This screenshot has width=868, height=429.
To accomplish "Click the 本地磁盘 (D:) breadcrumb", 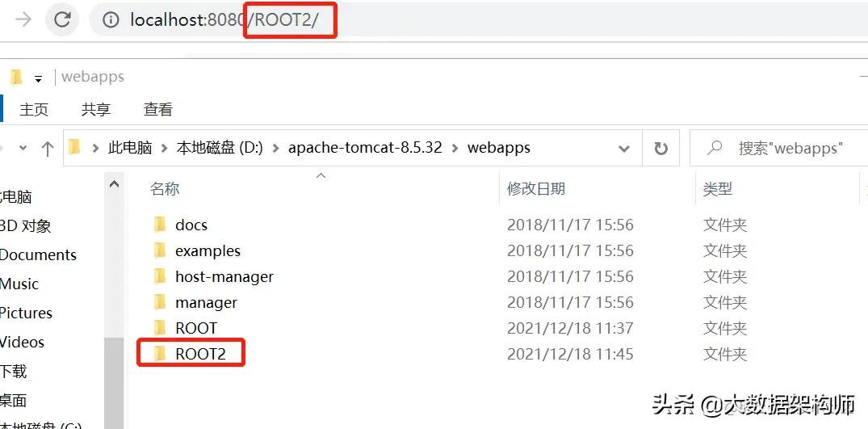I will [x=218, y=149].
